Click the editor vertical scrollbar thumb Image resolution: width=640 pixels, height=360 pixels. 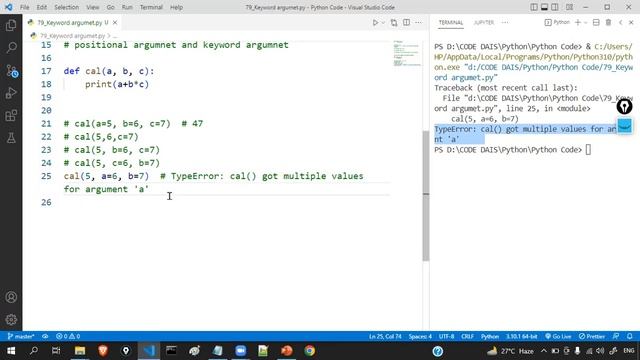click(x=426, y=195)
